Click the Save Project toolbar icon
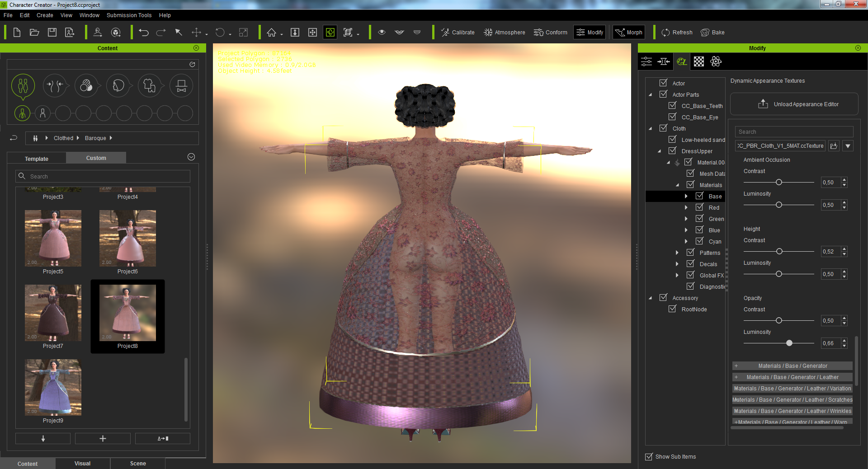This screenshot has width=868, height=469. [52, 33]
